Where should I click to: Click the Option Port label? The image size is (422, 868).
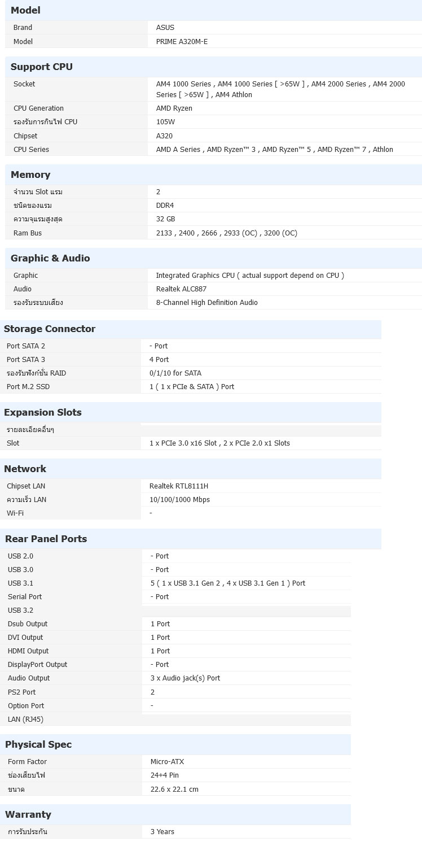(x=26, y=706)
